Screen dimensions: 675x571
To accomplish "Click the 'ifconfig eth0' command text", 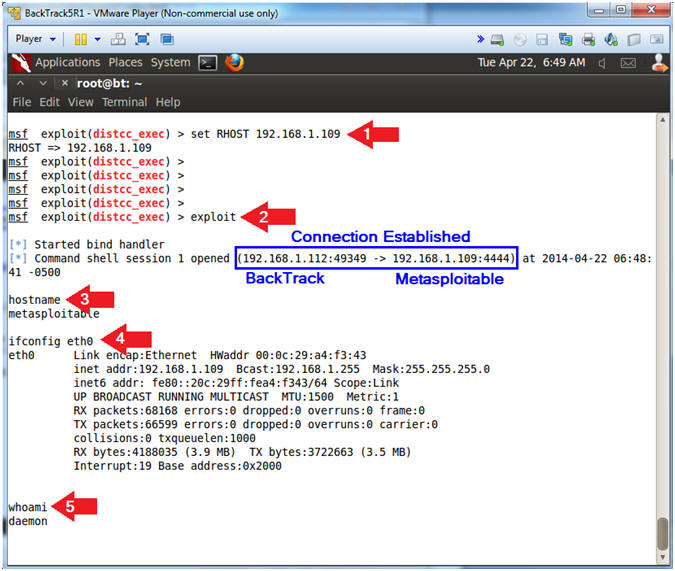I will pyautogui.click(x=51, y=341).
